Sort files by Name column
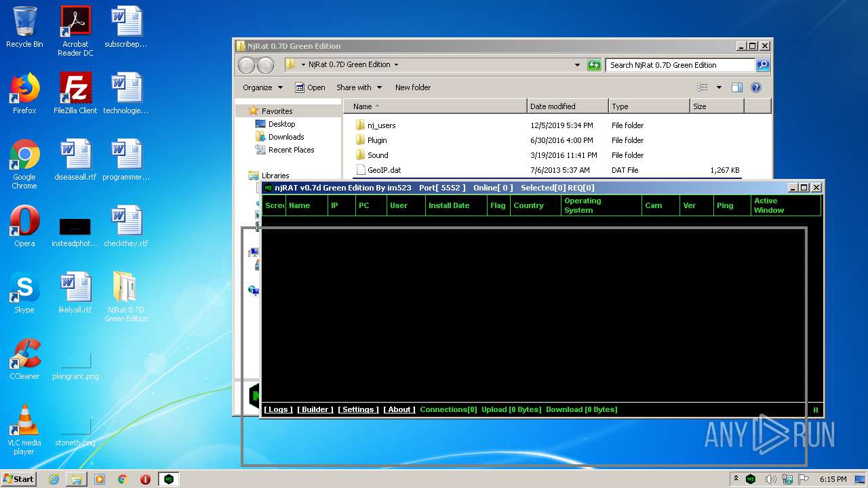 (x=435, y=106)
